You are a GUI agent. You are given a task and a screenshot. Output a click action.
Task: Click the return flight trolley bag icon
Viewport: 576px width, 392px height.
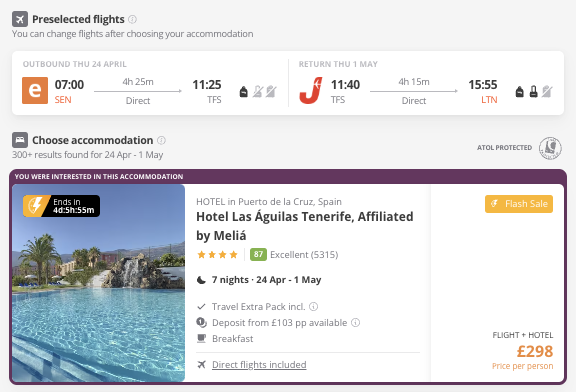(533, 91)
